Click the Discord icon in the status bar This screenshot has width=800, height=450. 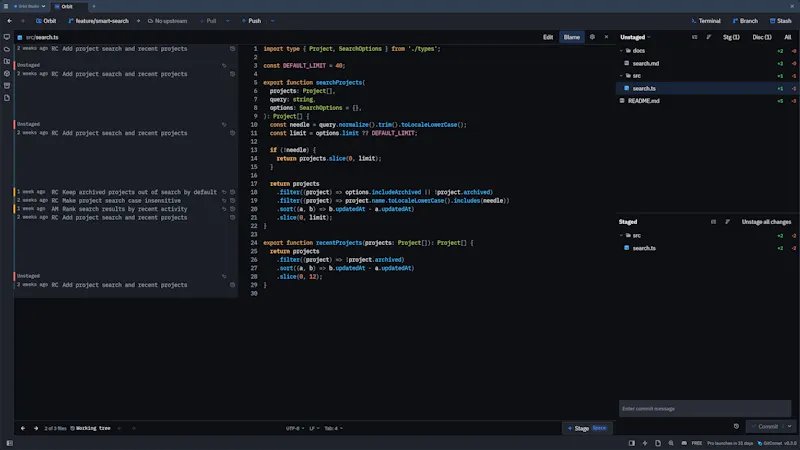coord(684,443)
